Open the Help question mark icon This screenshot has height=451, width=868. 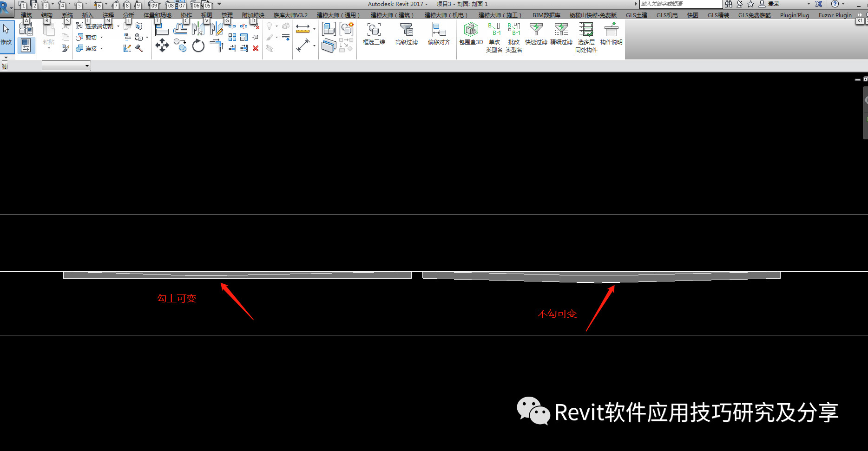coord(835,4)
